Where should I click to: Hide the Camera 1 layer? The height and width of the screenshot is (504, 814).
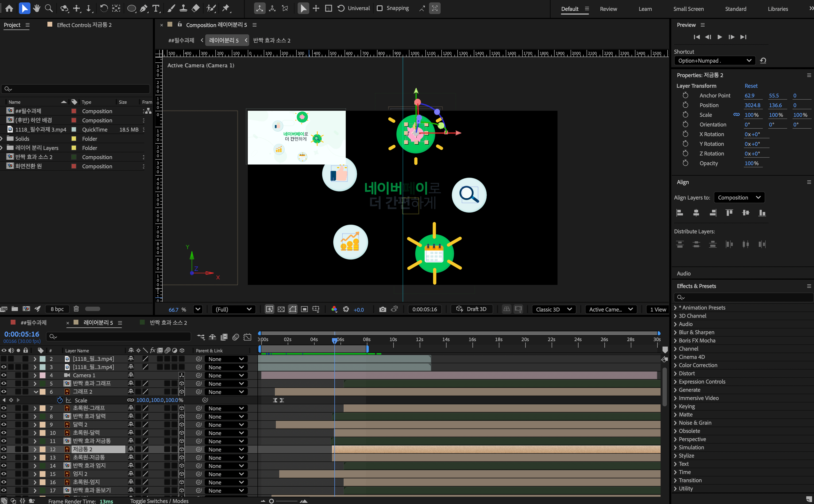(4, 375)
